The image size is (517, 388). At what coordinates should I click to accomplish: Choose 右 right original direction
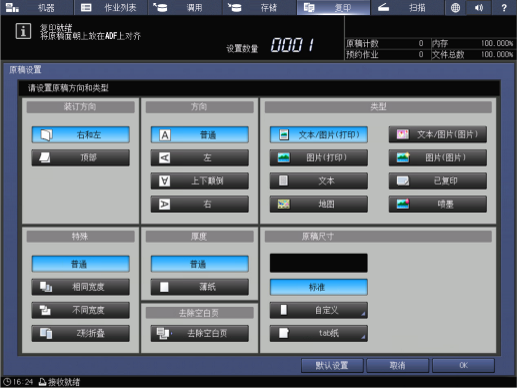200,204
